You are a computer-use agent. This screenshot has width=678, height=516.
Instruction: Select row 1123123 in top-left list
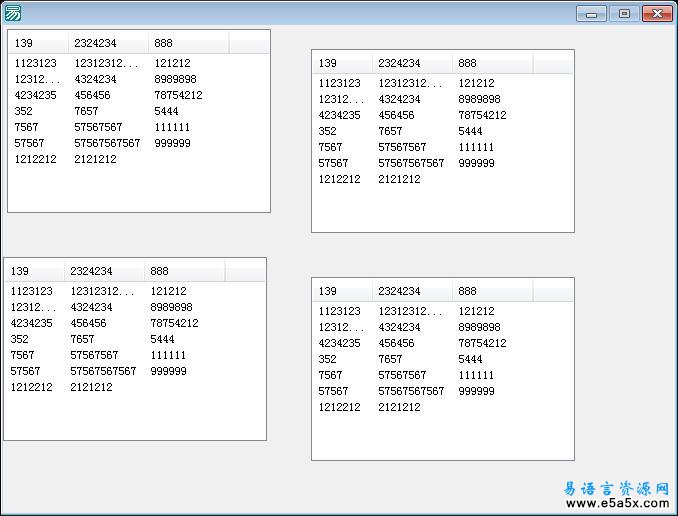point(35,63)
